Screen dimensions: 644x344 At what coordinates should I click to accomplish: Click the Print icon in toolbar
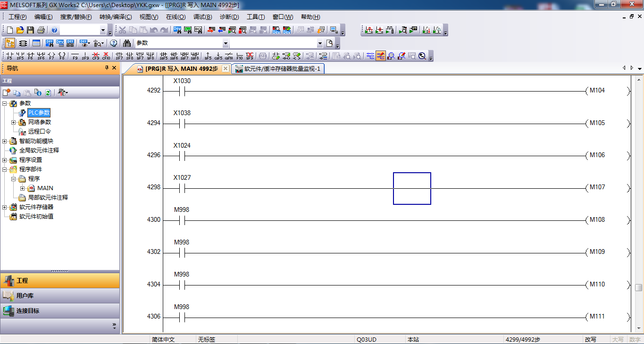[41, 30]
